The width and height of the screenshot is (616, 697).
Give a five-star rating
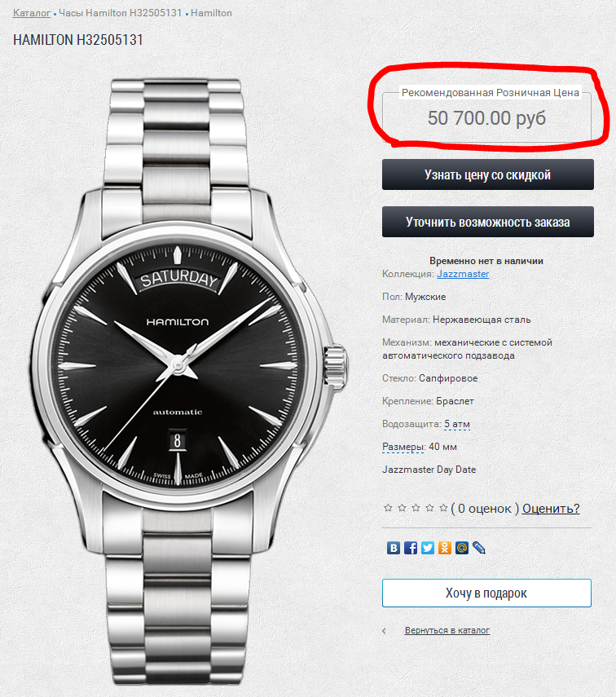(x=443, y=508)
